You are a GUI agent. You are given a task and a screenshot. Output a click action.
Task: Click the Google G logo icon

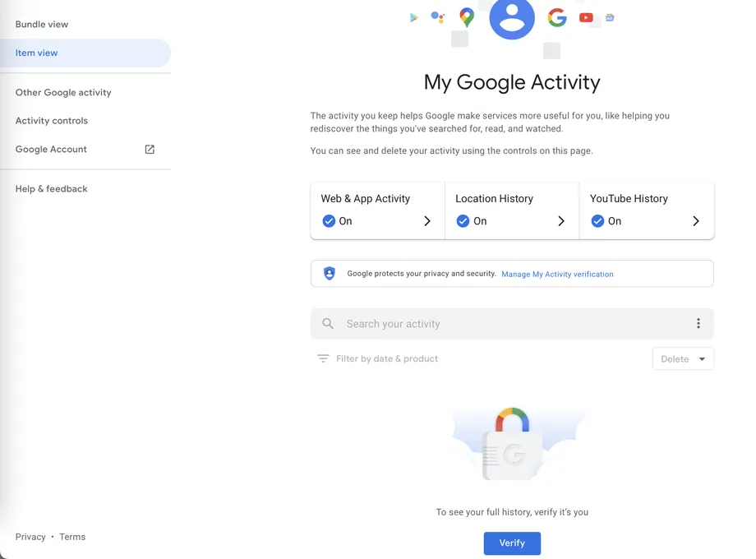pyautogui.click(x=557, y=18)
